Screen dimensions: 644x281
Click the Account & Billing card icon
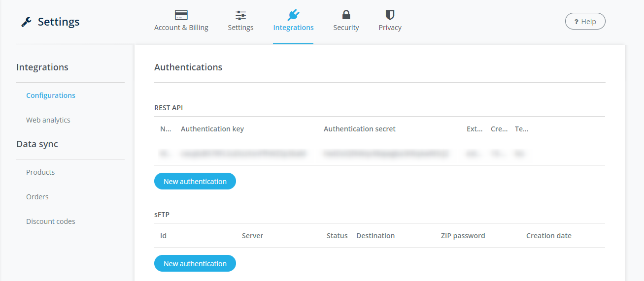tap(181, 15)
